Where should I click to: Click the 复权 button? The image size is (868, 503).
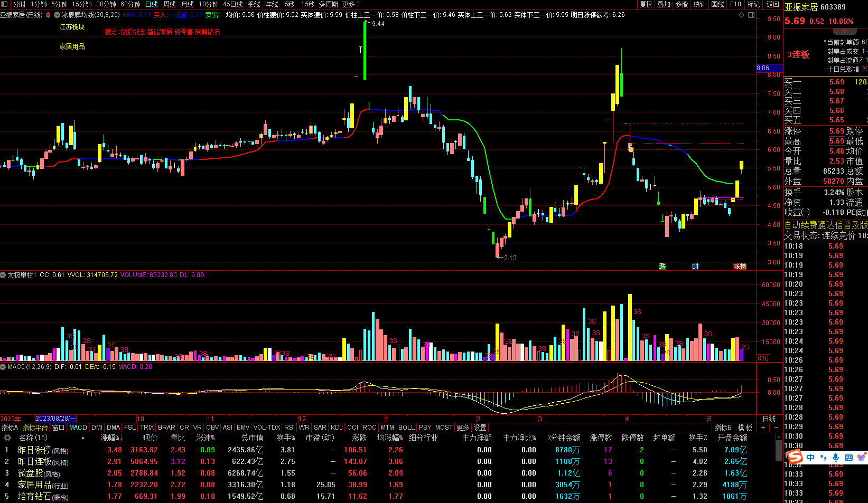coord(646,4)
